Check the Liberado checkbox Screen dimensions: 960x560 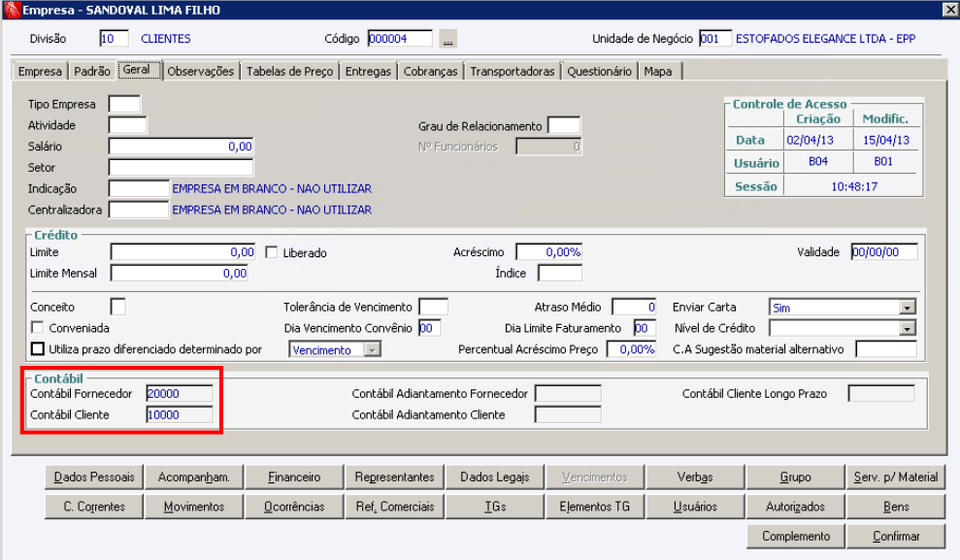(271, 252)
